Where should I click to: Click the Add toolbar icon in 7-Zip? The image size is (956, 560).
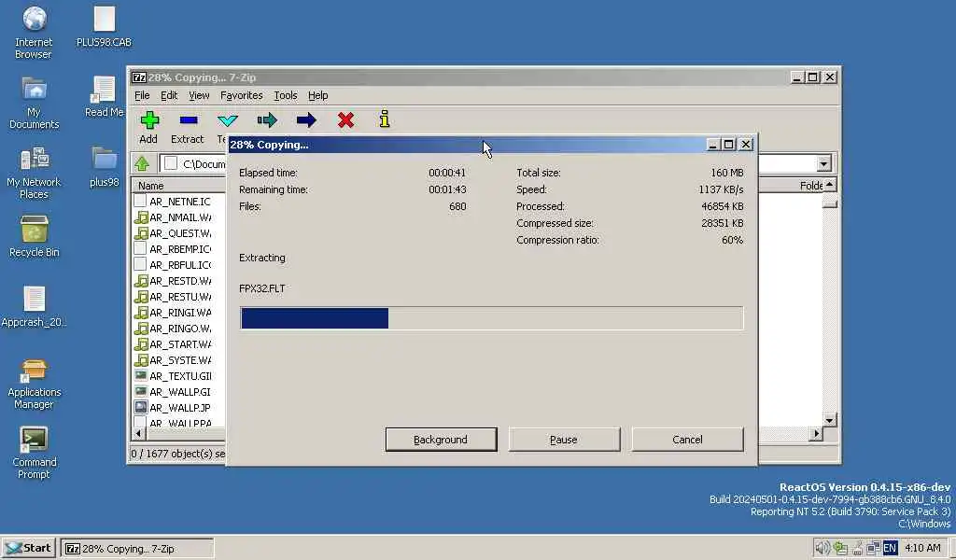(x=148, y=120)
